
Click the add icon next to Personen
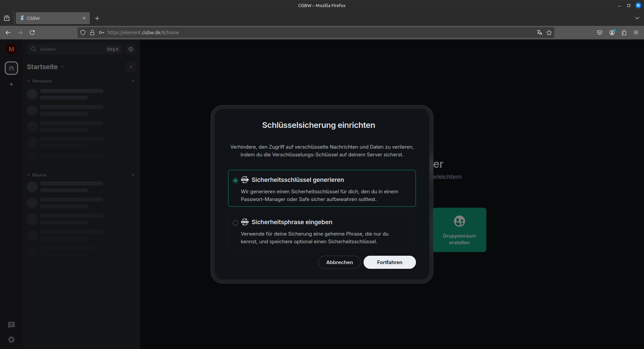pos(133,81)
